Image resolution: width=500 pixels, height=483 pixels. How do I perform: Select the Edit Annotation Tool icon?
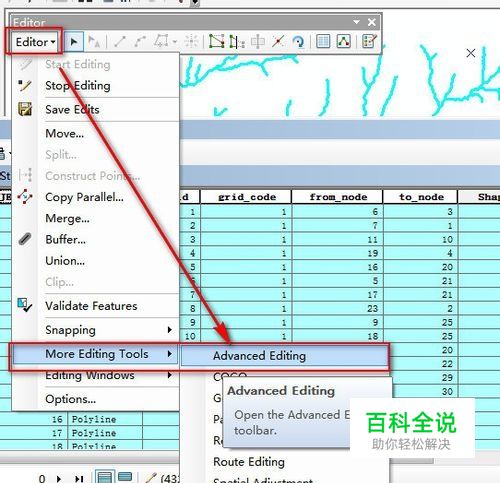coord(94,42)
